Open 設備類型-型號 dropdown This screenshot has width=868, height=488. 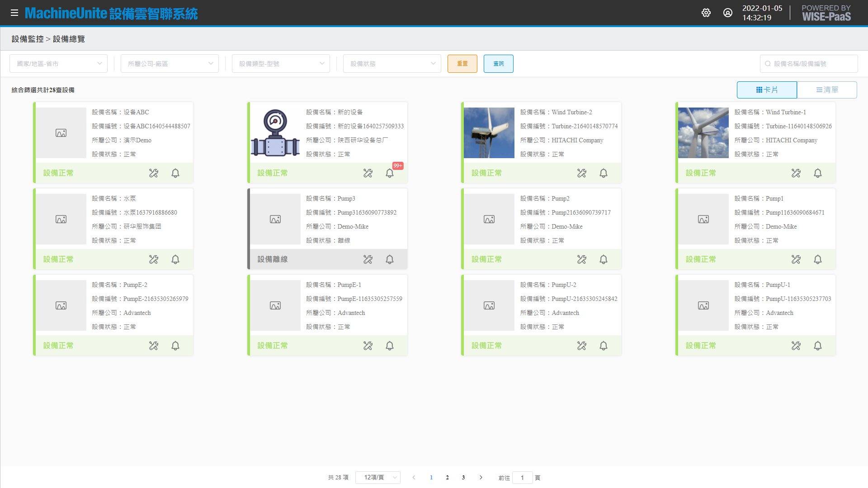pyautogui.click(x=281, y=64)
